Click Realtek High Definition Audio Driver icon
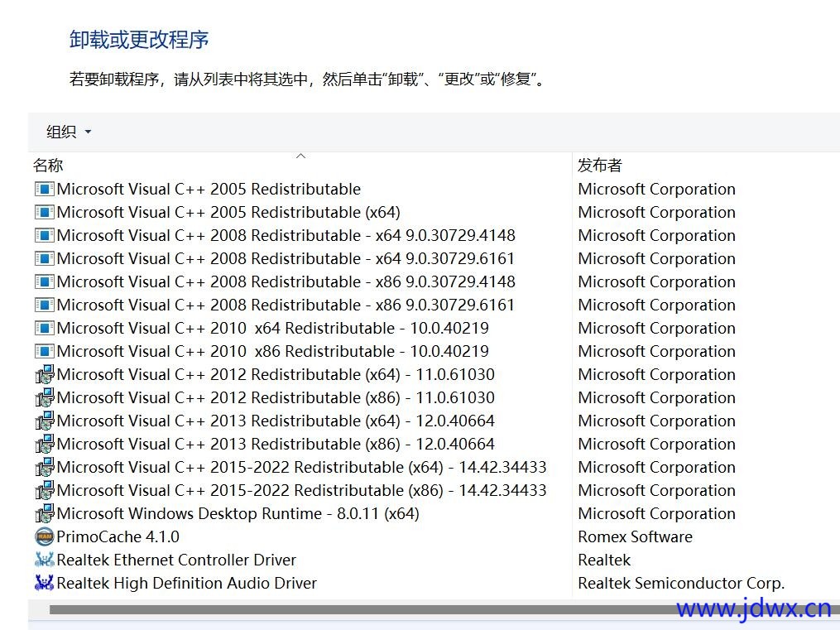The width and height of the screenshot is (840, 630). coord(45,583)
